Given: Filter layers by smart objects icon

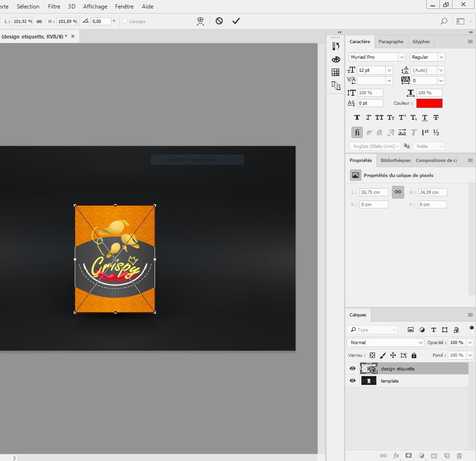Looking at the screenshot, I should tap(456, 330).
